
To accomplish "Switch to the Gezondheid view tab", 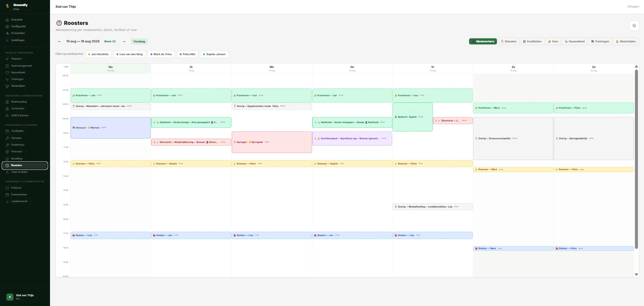I will click(574, 41).
